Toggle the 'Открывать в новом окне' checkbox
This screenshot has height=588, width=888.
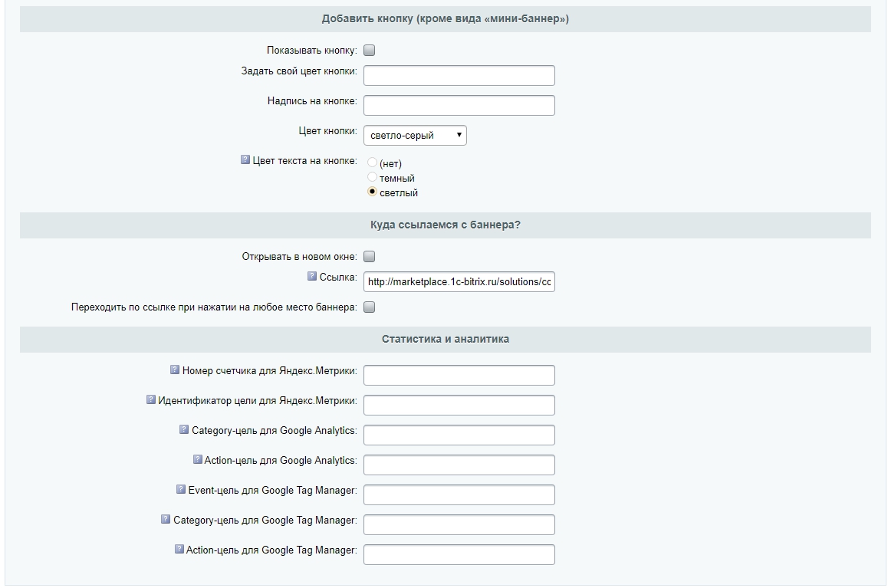pyautogui.click(x=370, y=257)
